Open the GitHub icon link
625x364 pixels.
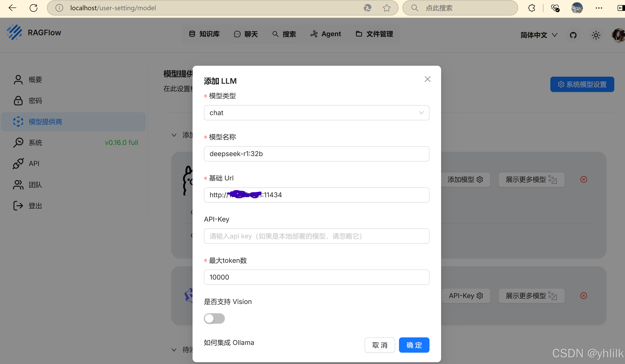[573, 35]
